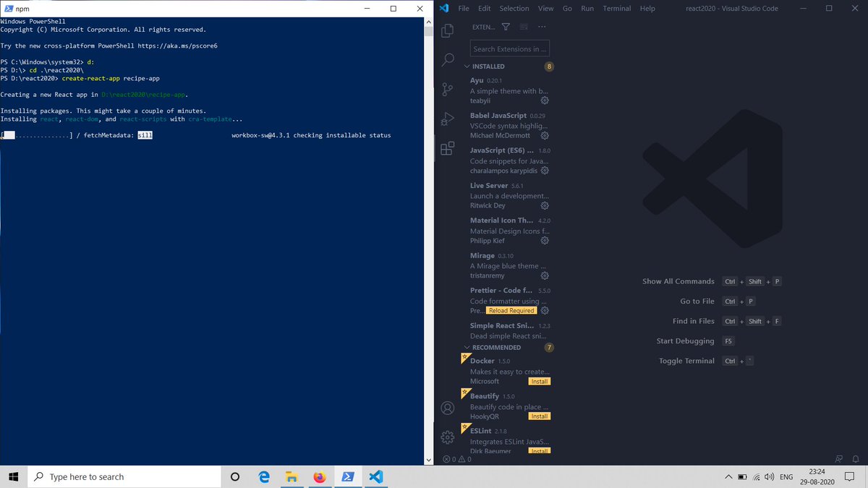This screenshot has width=868, height=488.
Task: Open the Source Control view
Action: (448, 90)
